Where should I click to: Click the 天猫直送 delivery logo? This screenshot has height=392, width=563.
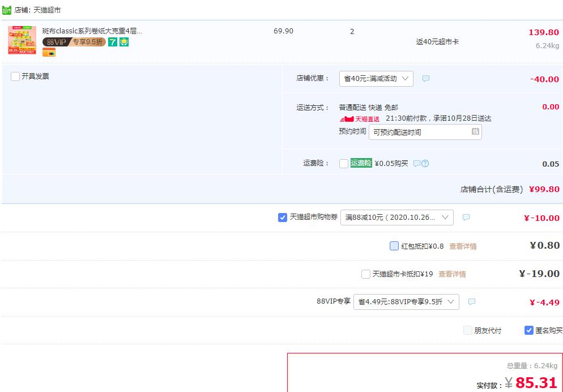[360, 119]
